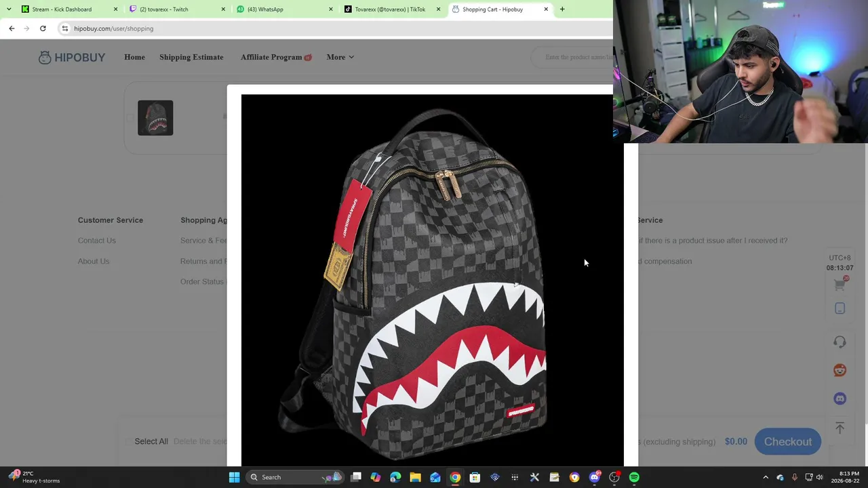868x488 pixels.
Task: Expand the More navigation dropdown
Action: tap(340, 57)
